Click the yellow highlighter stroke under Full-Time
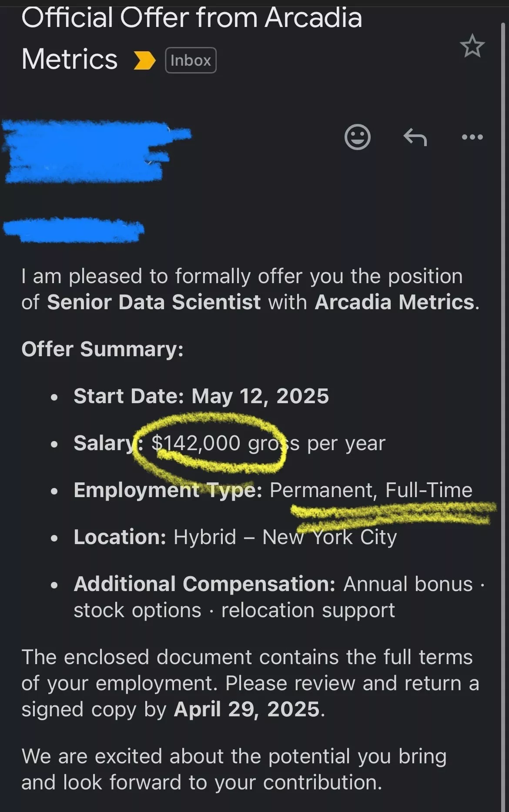The width and height of the screenshot is (509, 812). pos(393,514)
